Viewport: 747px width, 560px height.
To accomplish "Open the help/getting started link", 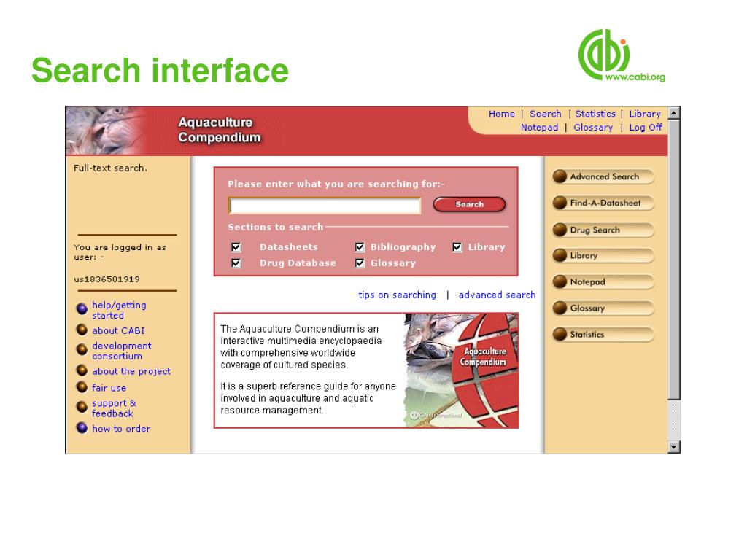I will click(119, 310).
